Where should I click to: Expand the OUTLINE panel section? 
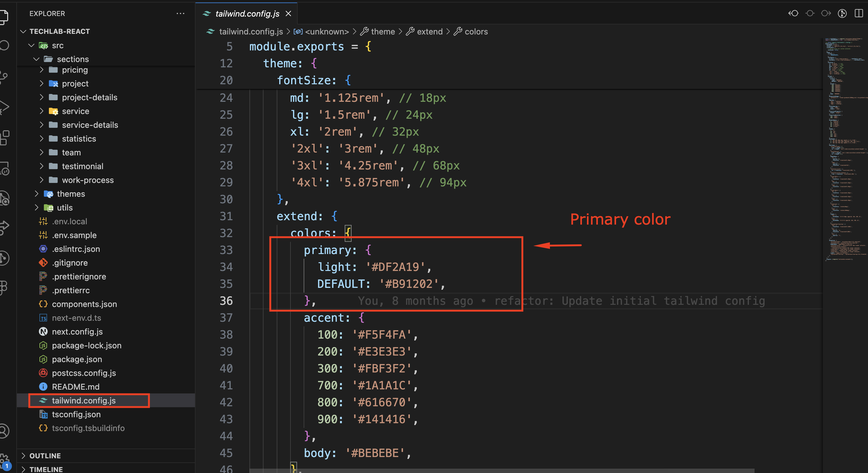106,456
